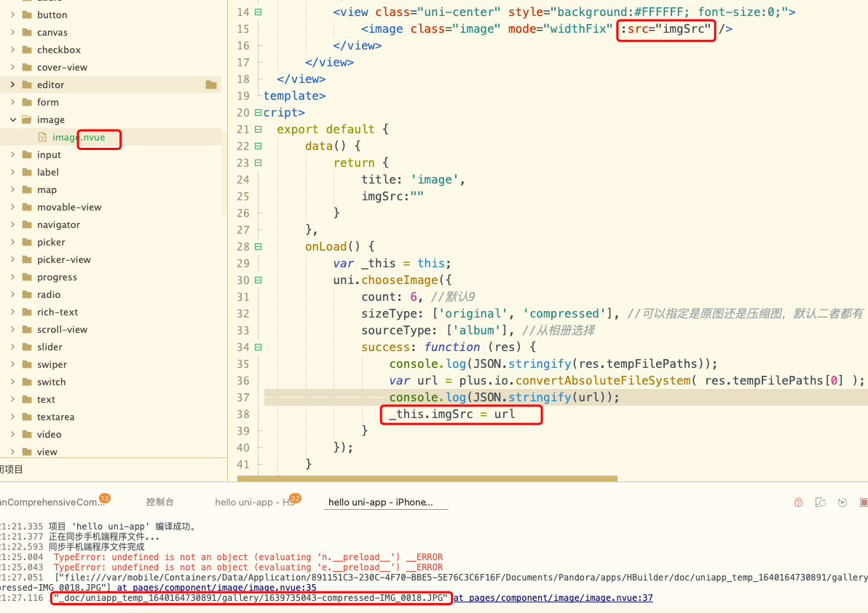Click the re-run circular play icon
The height and width of the screenshot is (614, 868).
click(x=843, y=503)
